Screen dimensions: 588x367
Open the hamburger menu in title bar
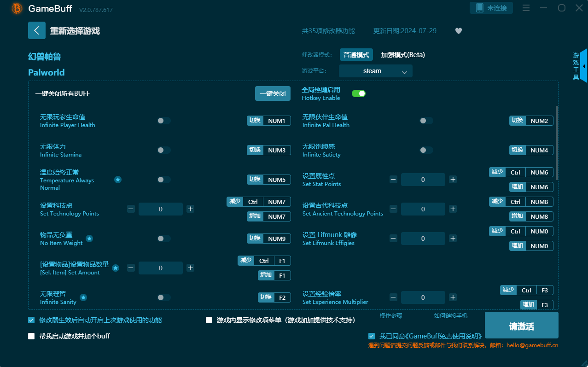pyautogui.click(x=526, y=8)
